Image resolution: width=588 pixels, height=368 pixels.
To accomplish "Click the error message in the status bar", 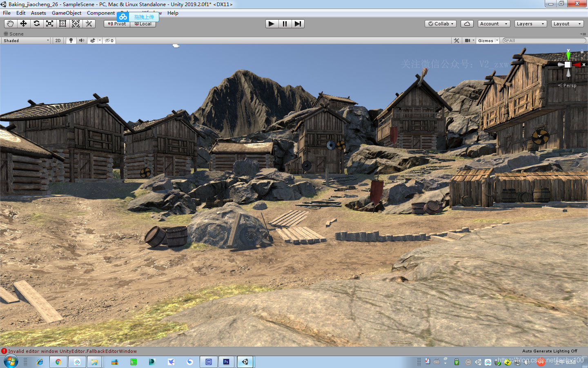I will [72, 351].
